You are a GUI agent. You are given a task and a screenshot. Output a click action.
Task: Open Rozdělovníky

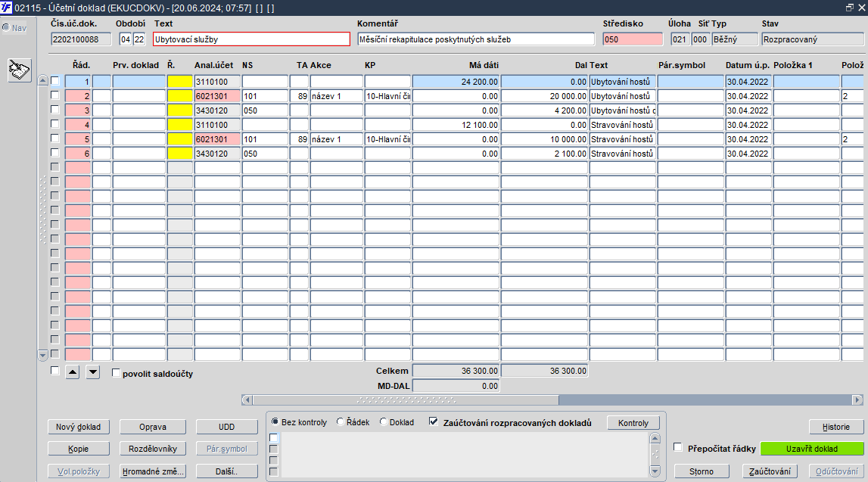click(x=153, y=449)
